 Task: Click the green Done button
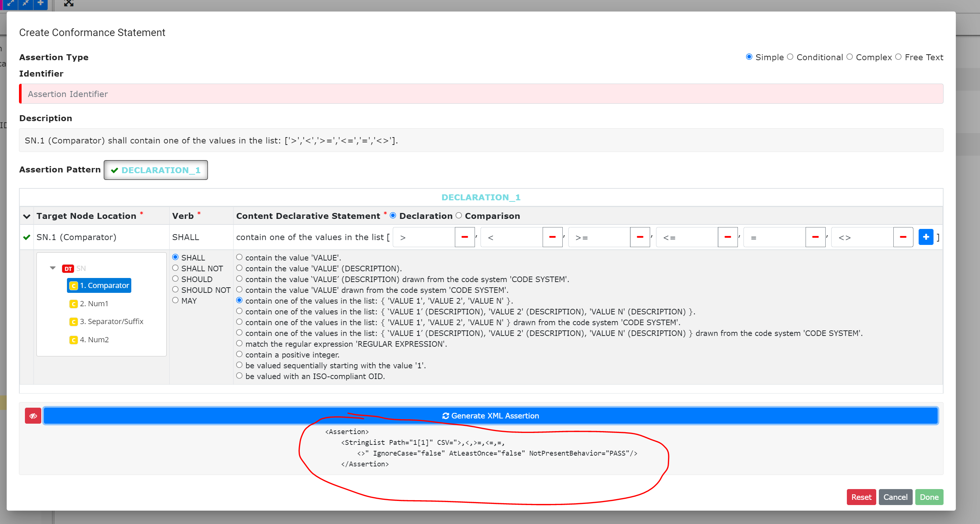click(929, 497)
